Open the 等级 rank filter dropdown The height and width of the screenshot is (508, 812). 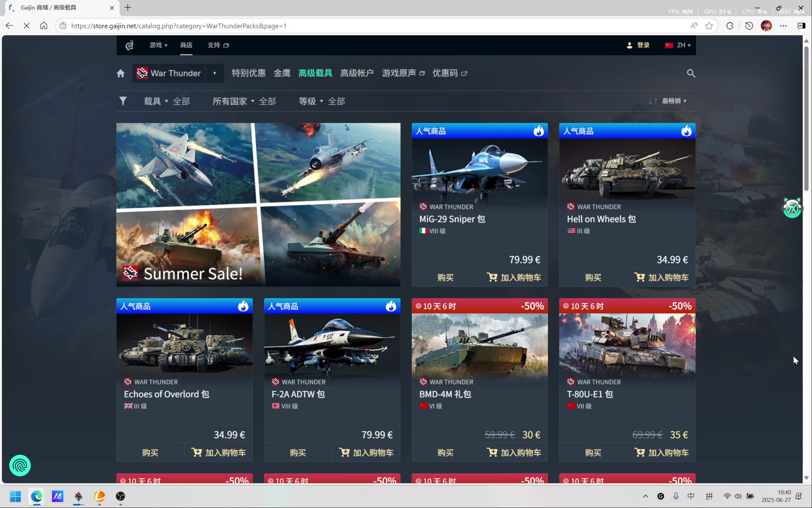click(x=311, y=101)
